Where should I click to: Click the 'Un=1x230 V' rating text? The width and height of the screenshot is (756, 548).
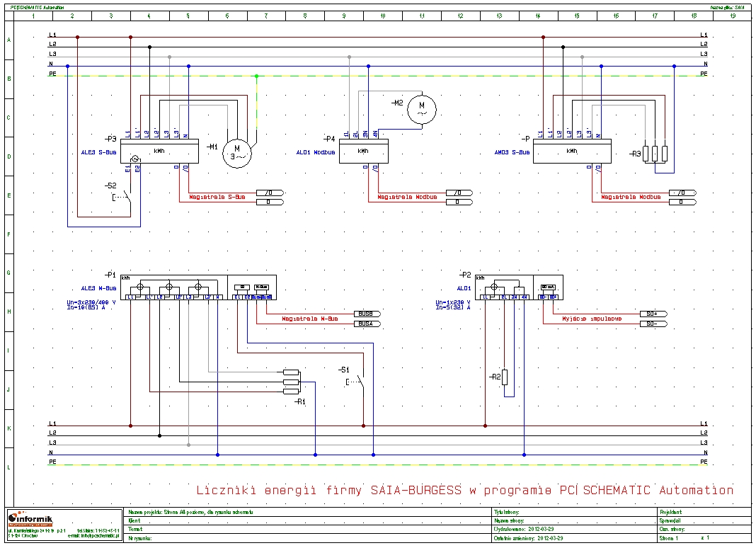453,302
